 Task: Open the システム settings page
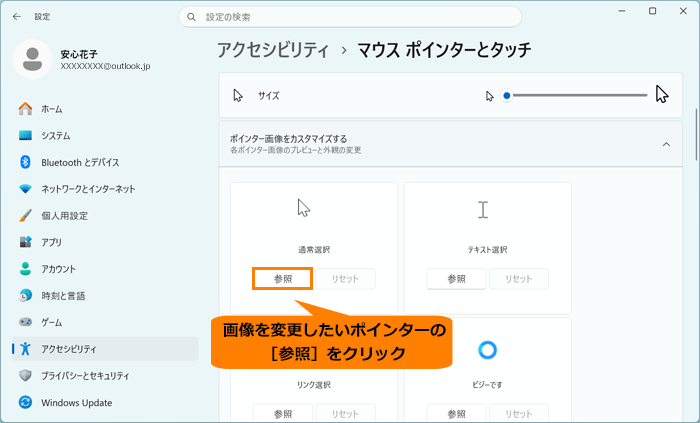pos(105,136)
